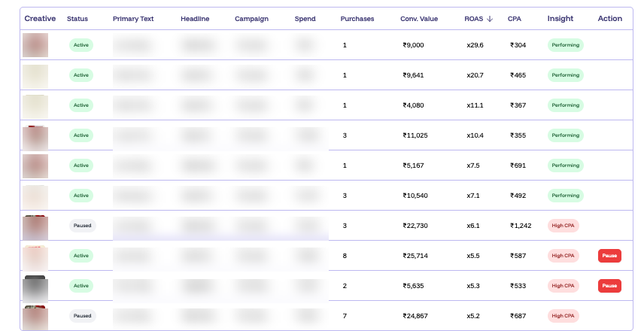Open creative thumbnail for ₹11,025 row

tap(35, 138)
